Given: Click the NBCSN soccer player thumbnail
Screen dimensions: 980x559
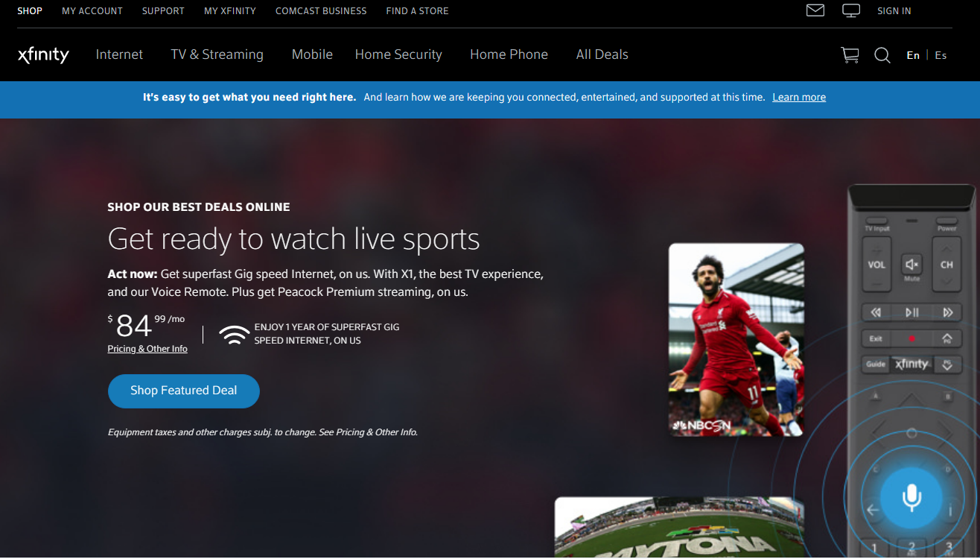Looking at the screenshot, I should point(736,339).
